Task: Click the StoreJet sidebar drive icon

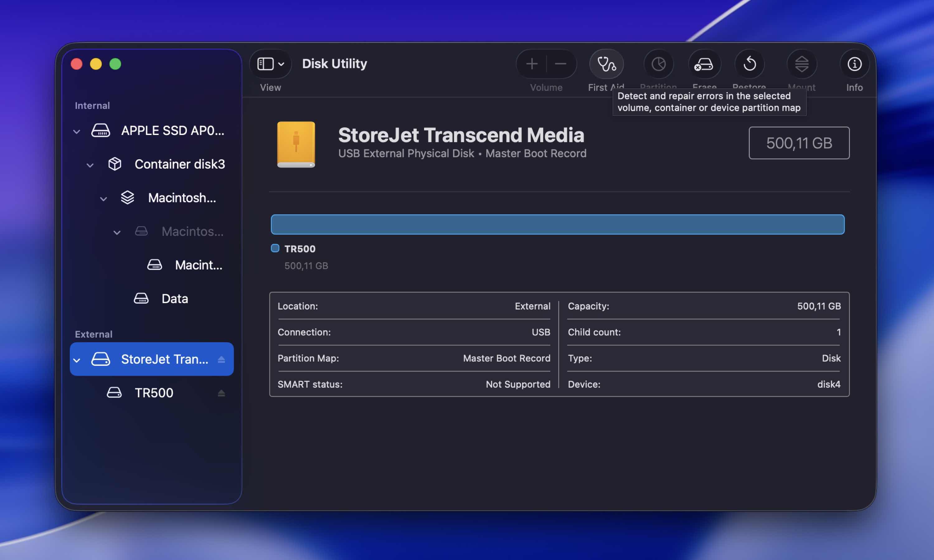Action: tap(101, 359)
